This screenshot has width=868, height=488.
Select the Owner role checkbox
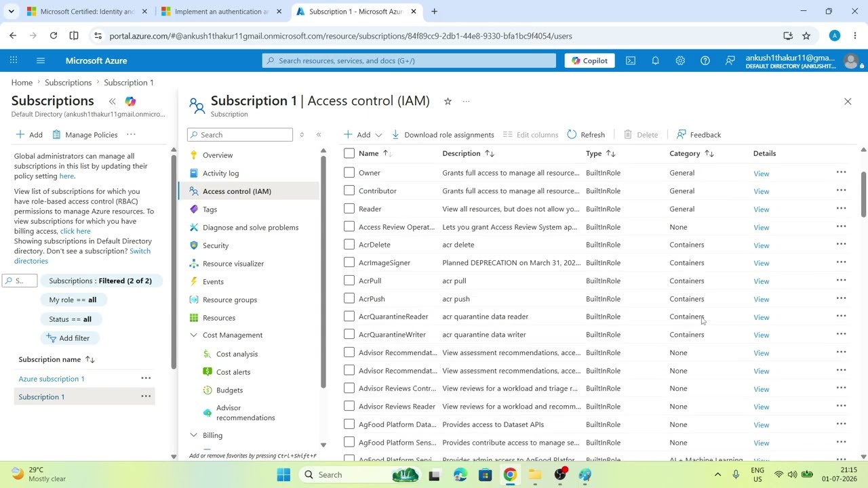tap(349, 172)
